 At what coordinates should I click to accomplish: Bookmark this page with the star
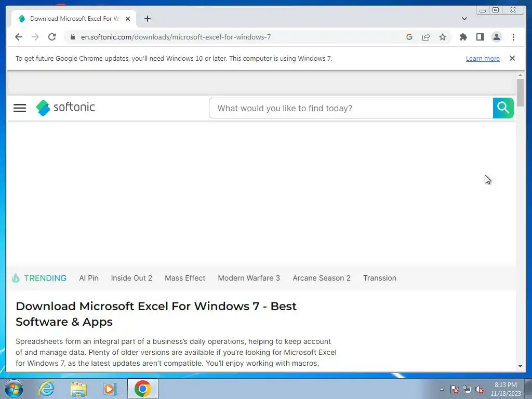[443, 37]
